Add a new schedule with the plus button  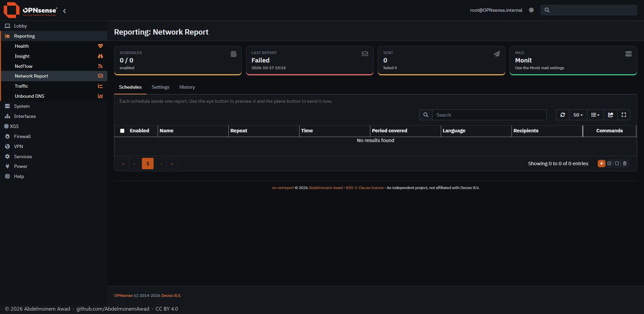pos(601,164)
